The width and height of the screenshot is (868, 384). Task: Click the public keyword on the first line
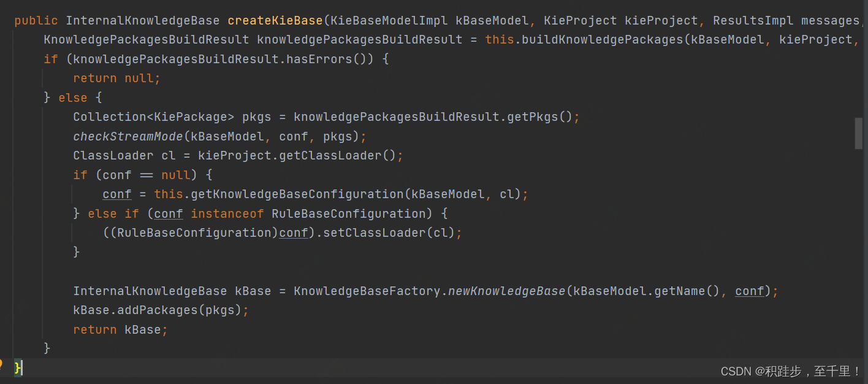tap(36, 21)
